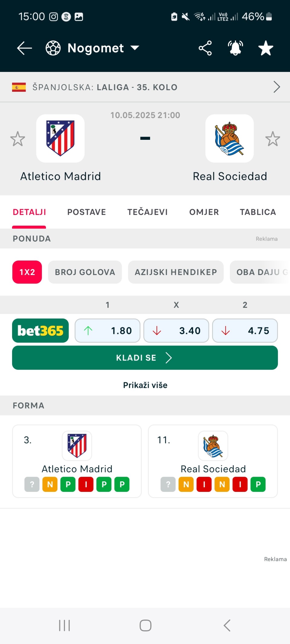Screen dimensions: 290x644
Task: Tap the Atletico Madrid crest at top
Action: pyautogui.click(x=60, y=138)
